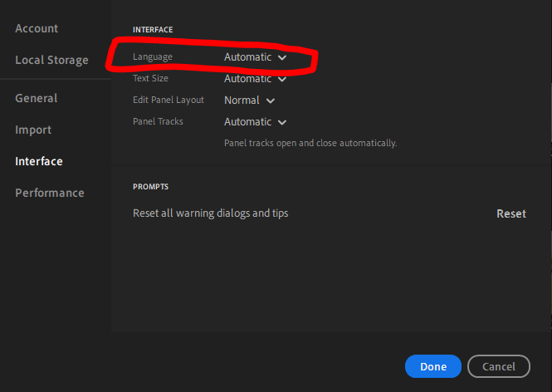Select the Interface preferences tab
Viewport: 552px width, 392px height.
39,161
